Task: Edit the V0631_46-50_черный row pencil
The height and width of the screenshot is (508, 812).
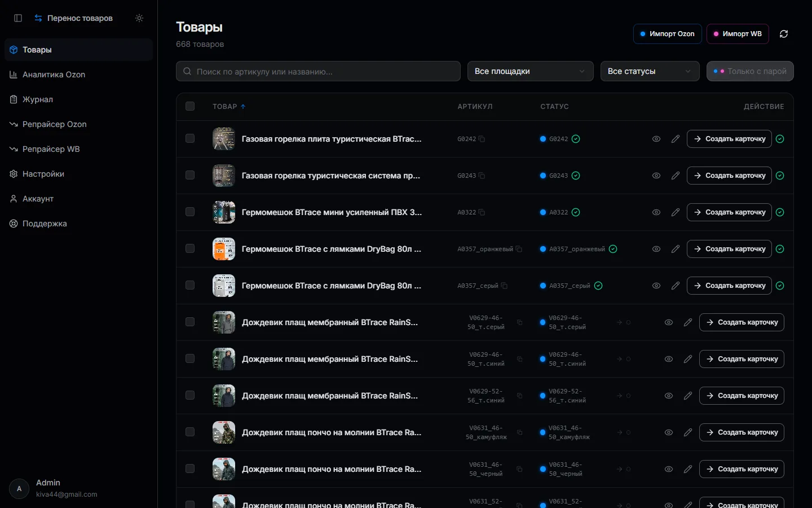Action: (688, 469)
